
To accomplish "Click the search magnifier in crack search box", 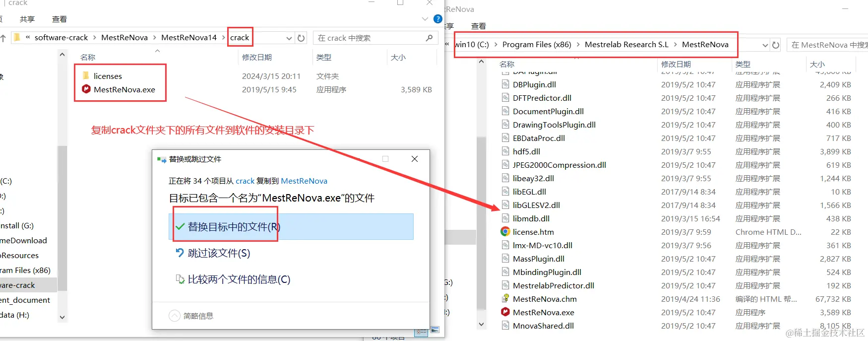I will coord(429,38).
